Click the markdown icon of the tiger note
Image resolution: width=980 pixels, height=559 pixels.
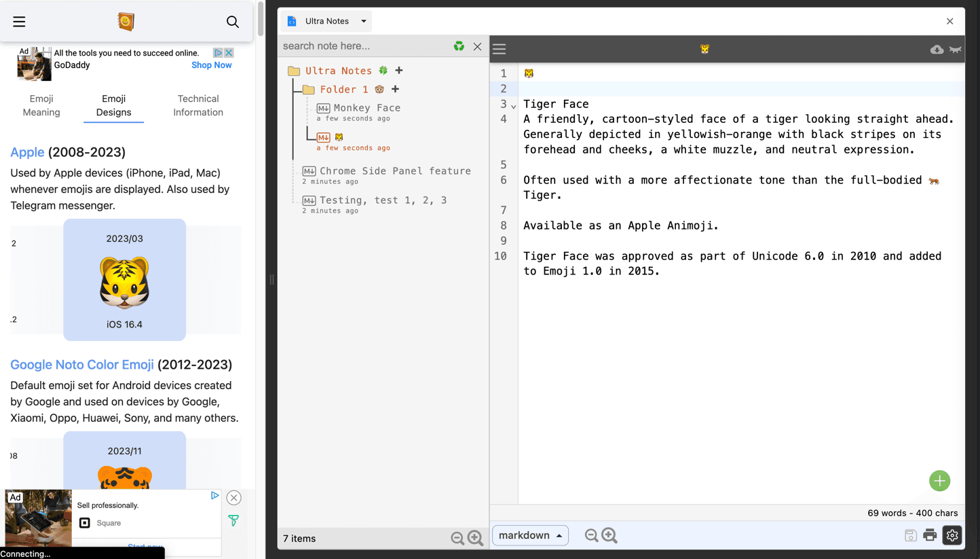point(324,138)
